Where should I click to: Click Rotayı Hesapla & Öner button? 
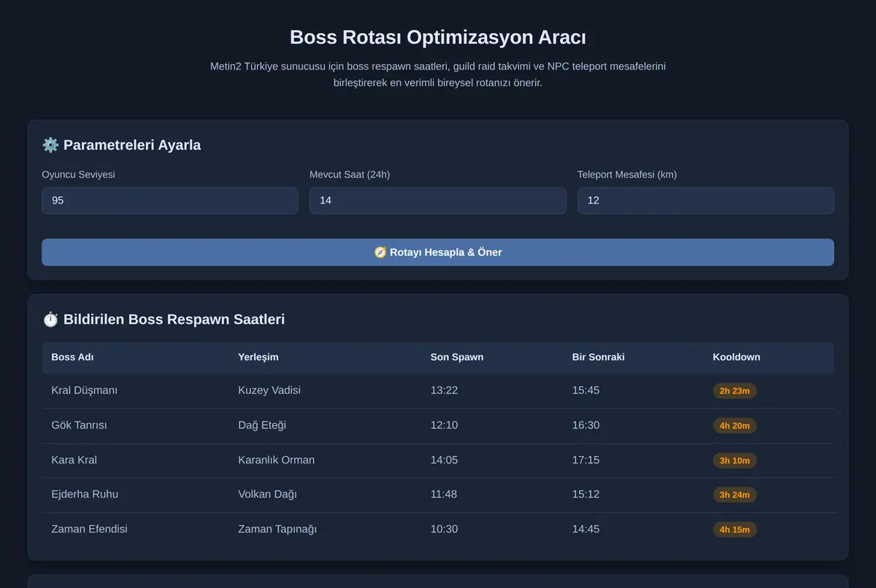point(438,252)
